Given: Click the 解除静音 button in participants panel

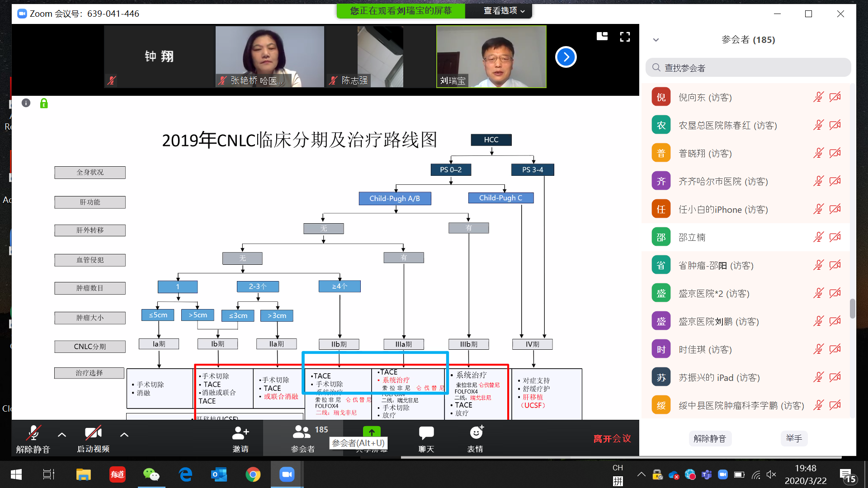Looking at the screenshot, I should point(710,438).
